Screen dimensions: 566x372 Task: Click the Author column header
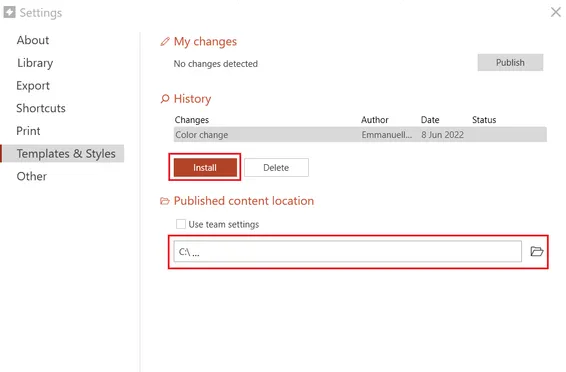point(375,120)
